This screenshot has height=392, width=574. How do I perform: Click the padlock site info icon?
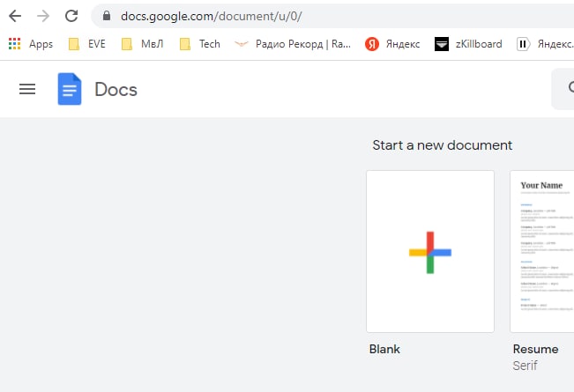point(107,16)
